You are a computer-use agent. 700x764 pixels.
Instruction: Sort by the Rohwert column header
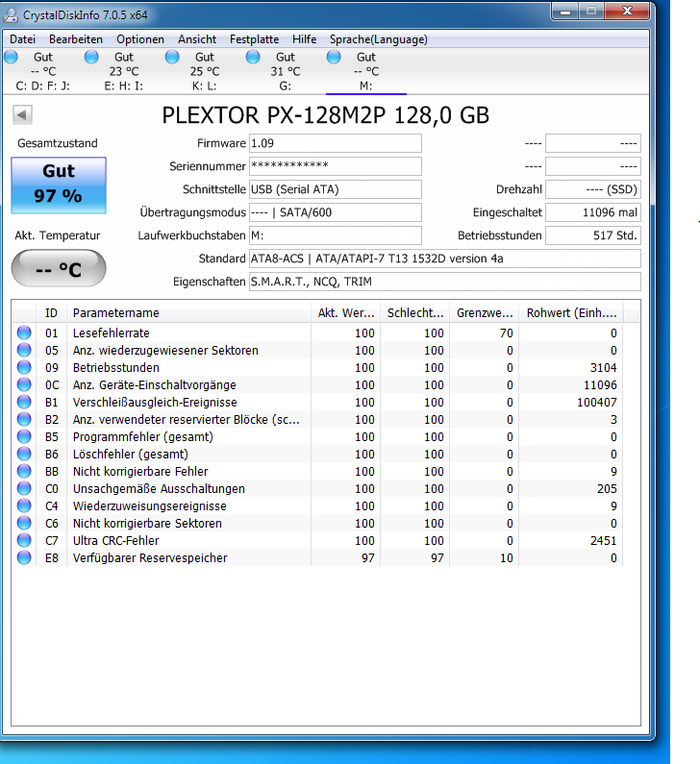point(571,313)
